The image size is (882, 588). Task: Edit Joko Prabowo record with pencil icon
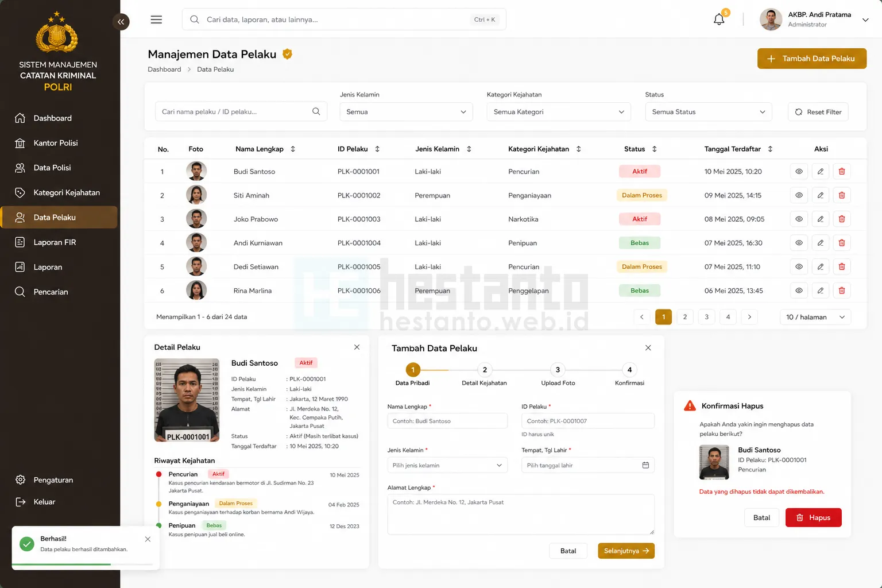(821, 219)
